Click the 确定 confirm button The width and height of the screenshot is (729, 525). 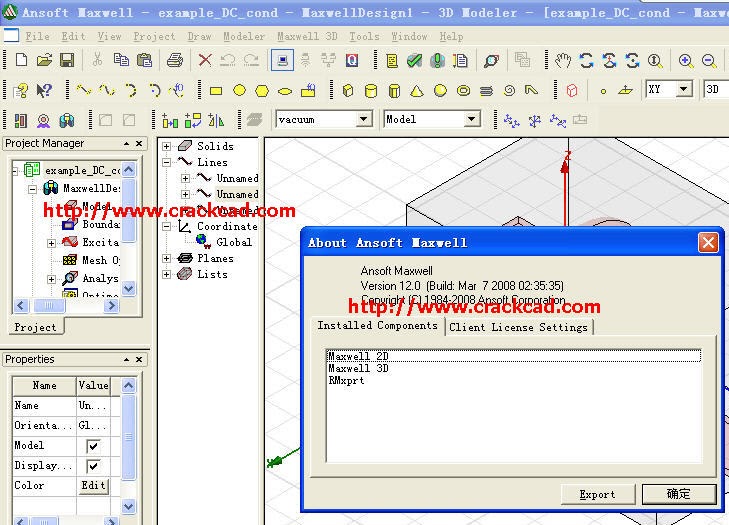[679, 494]
